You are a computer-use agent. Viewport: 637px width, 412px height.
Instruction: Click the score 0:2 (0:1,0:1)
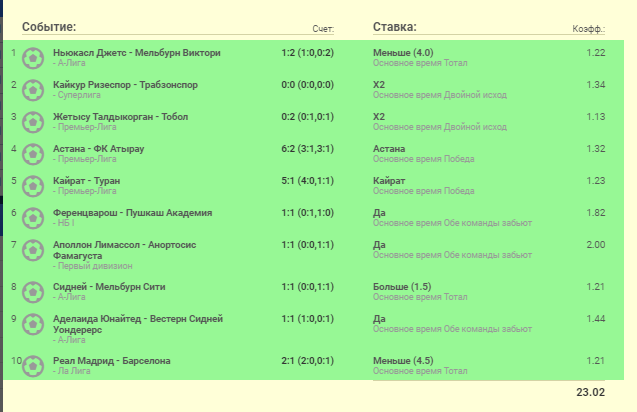pyautogui.click(x=308, y=117)
